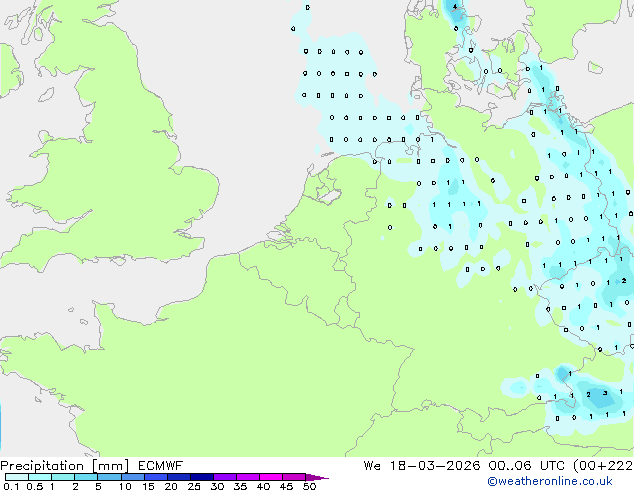
Task: Click the '0.5' legend scale label
Action: 34,486
